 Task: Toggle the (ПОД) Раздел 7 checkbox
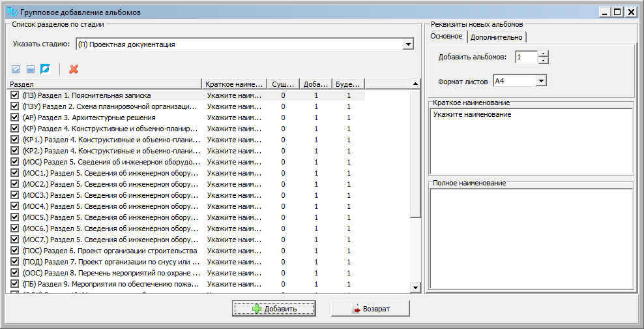point(15,262)
